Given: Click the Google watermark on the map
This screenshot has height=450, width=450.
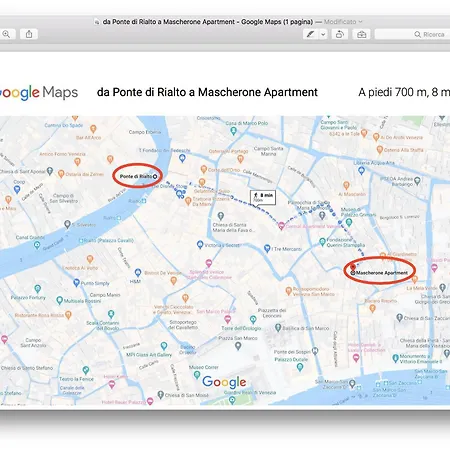Looking at the screenshot, I should point(224,382).
